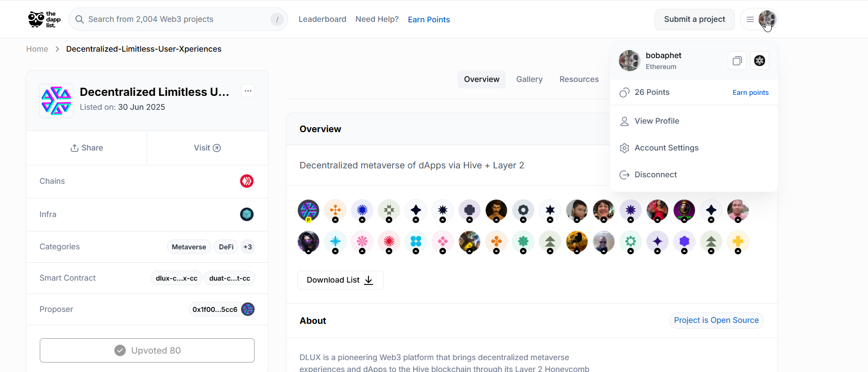Open the Leaderboard page

click(322, 19)
